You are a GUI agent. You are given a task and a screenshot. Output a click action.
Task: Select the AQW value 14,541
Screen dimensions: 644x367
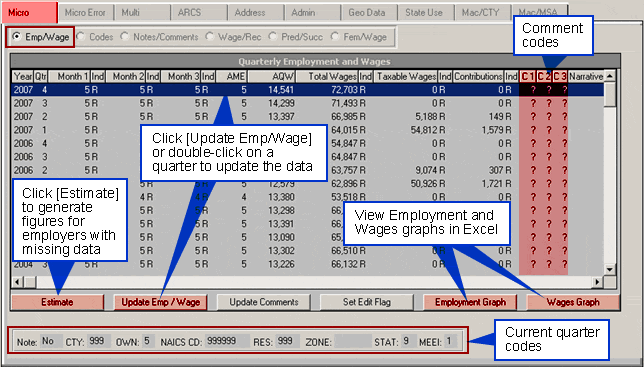coord(281,90)
